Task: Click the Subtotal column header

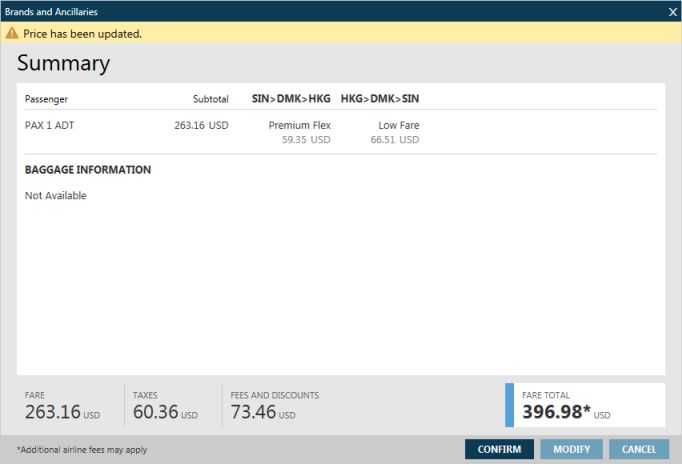Action: [x=210, y=99]
